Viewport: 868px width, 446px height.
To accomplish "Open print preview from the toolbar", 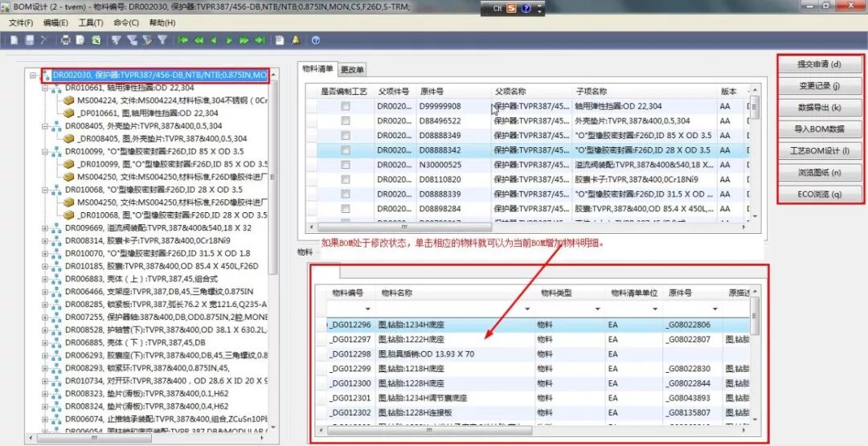I will 81,40.
